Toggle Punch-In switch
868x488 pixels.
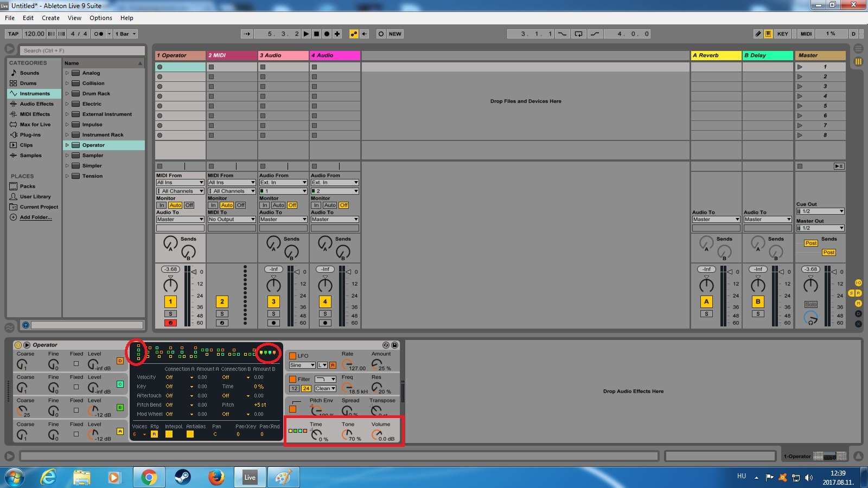pyautogui.click(x=563, y=34)
